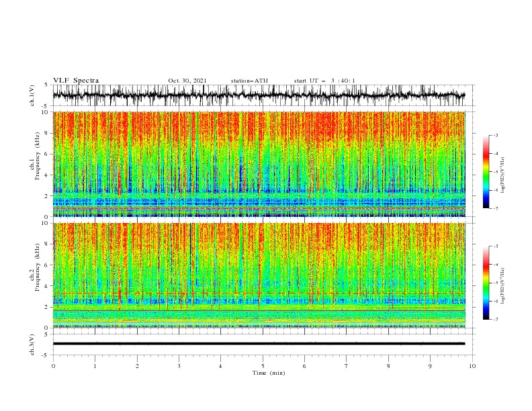Click the "ch.3(V)" vertical axis label
This screenshot has height=411, width=532.
[x=32, y=345]
